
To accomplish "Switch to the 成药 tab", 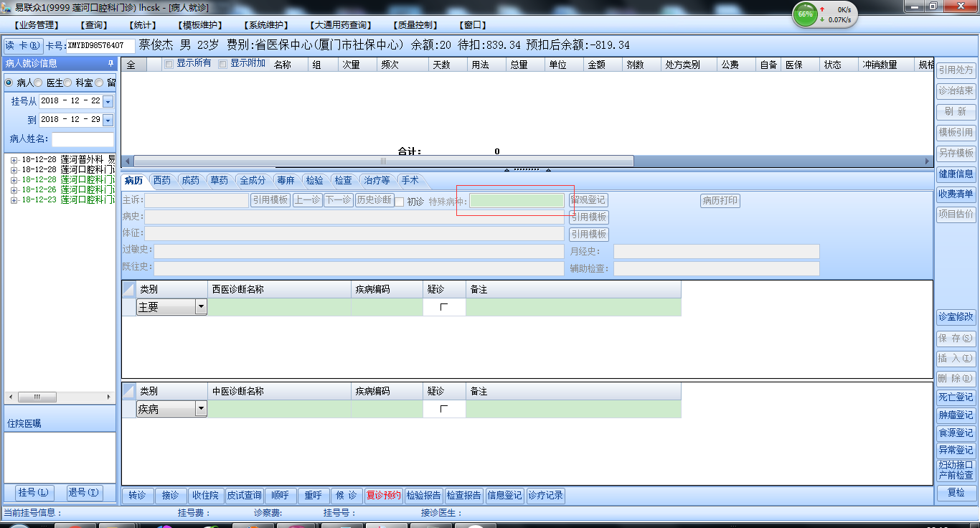I will tap(190, 181).
